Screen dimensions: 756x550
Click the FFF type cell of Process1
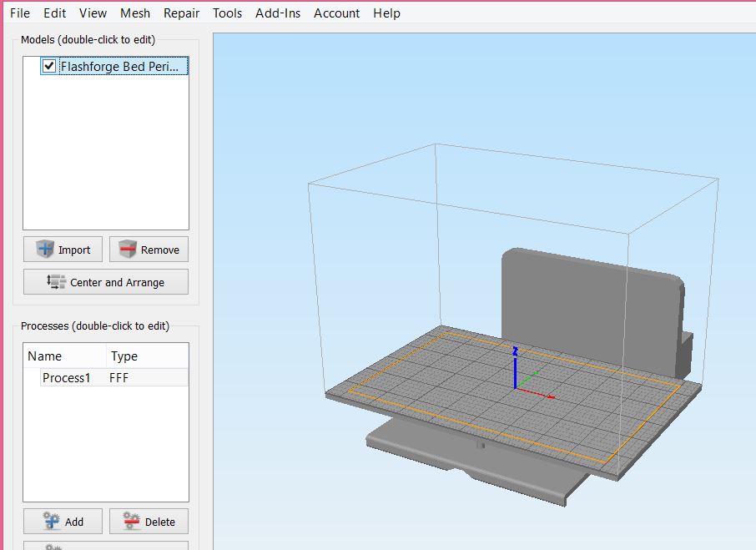click(119, 377)
